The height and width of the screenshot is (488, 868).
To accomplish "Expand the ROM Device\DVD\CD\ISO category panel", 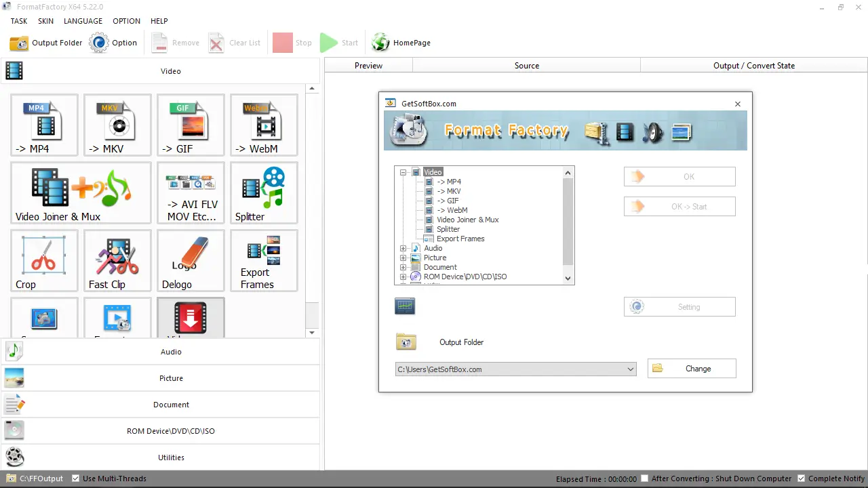I will [x=160, y=431].
